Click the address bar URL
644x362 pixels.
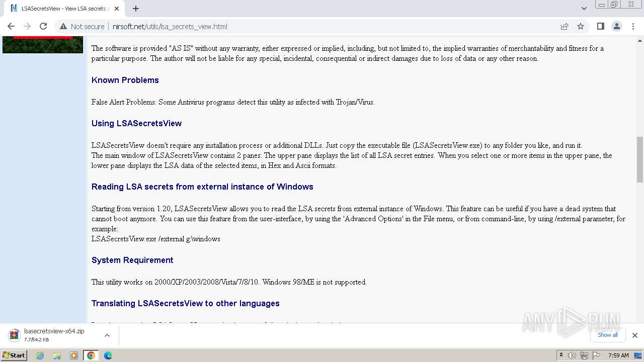tap(170, 27)
